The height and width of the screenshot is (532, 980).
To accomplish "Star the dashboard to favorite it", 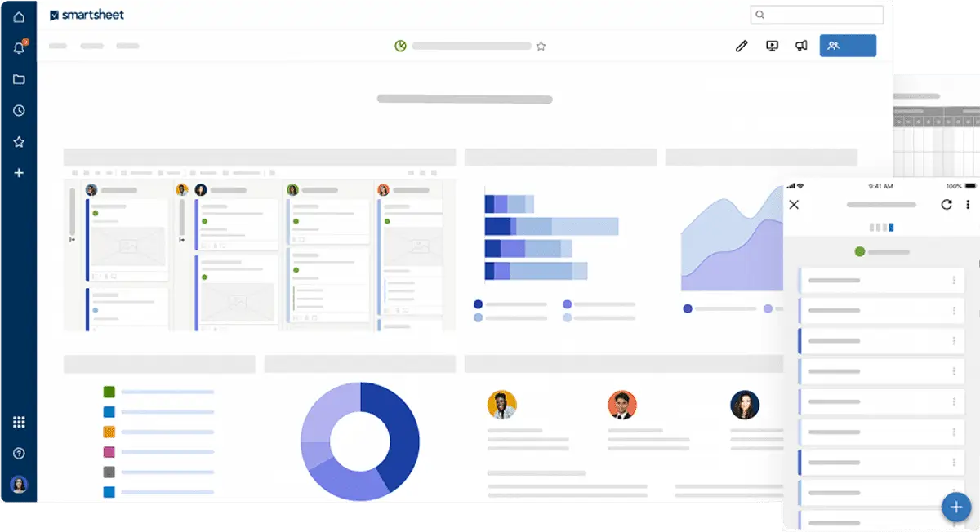I will coord(541,47).
